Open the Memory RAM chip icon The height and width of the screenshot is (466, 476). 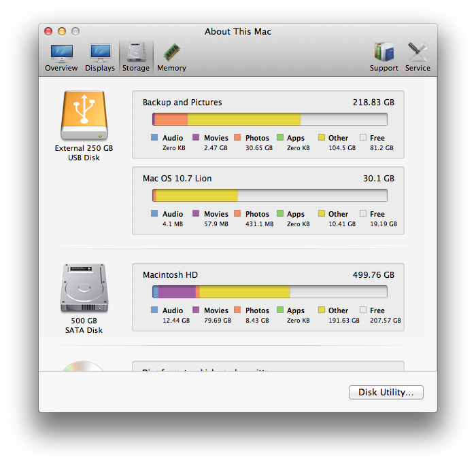click(x=171, y=52)
